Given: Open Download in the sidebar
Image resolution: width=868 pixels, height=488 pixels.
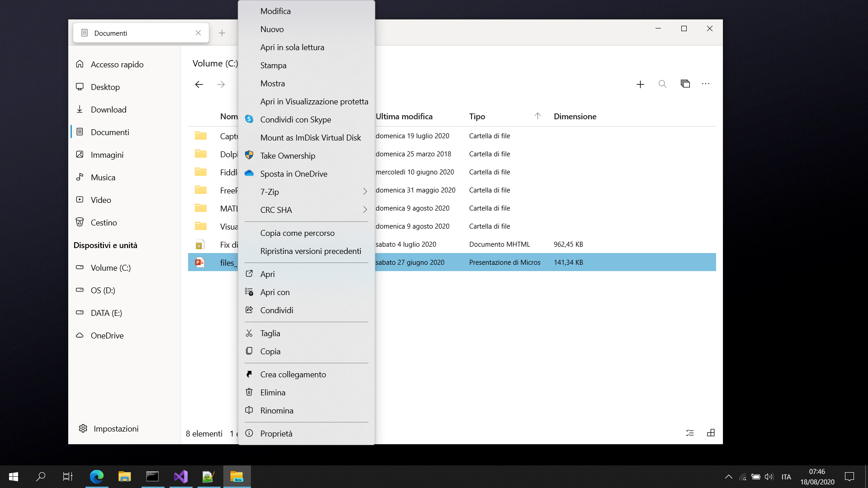Looking at the screenshot, I should click(125, 109).
